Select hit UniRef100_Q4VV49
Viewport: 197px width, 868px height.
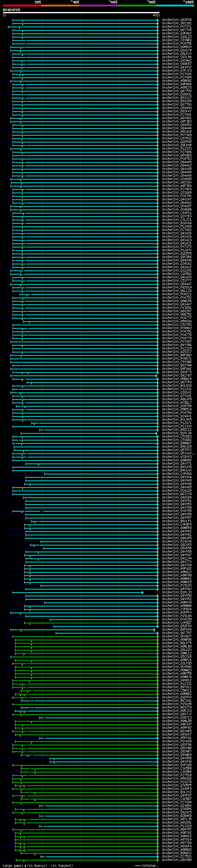click(x=177, y=481)
